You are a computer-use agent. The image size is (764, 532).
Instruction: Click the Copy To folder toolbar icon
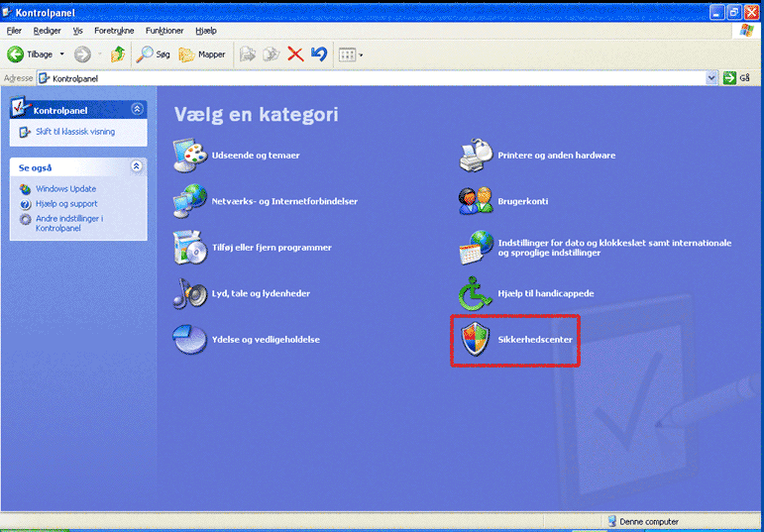[271, 54]
